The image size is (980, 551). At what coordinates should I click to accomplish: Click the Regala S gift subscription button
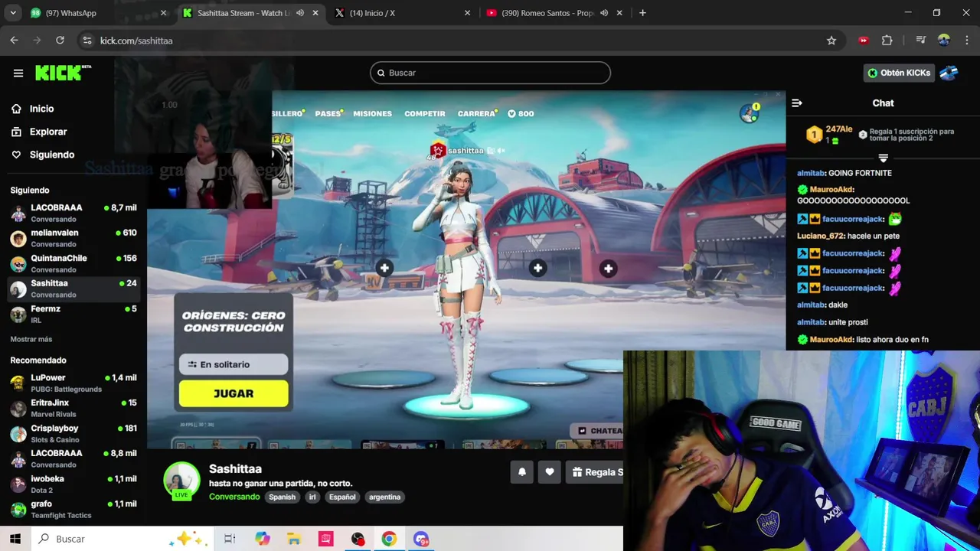594,472
